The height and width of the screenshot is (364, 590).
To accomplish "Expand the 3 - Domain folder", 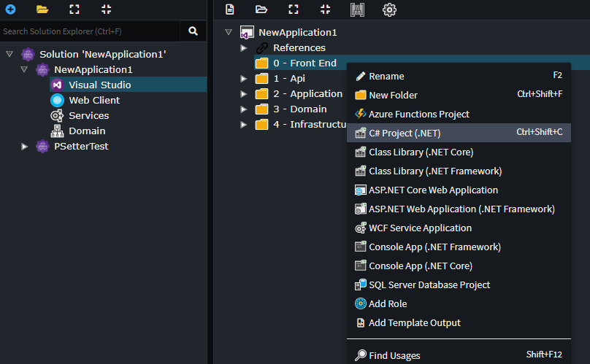I will click(243, 109).
